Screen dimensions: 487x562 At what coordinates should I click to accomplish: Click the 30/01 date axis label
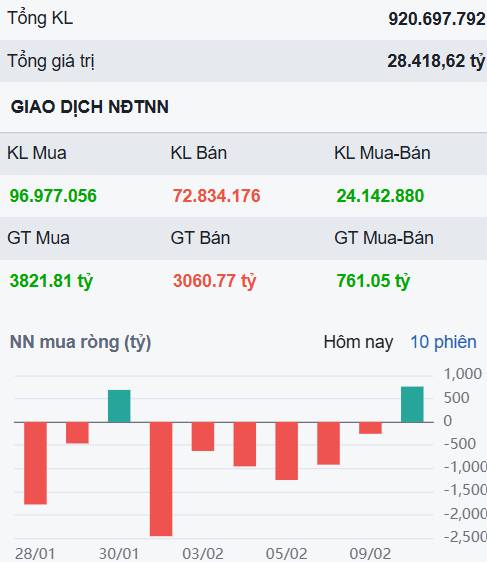tap(119, 554)
